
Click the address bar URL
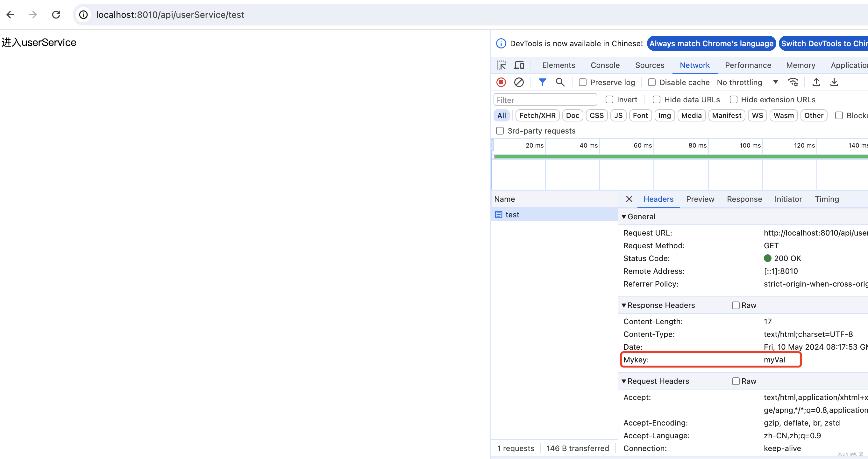[170, 15]
